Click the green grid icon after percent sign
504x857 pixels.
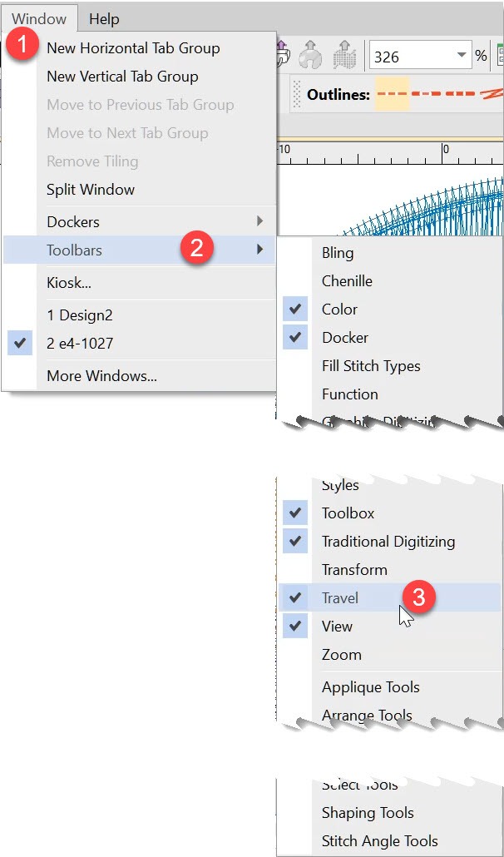[x=500, y=56]
